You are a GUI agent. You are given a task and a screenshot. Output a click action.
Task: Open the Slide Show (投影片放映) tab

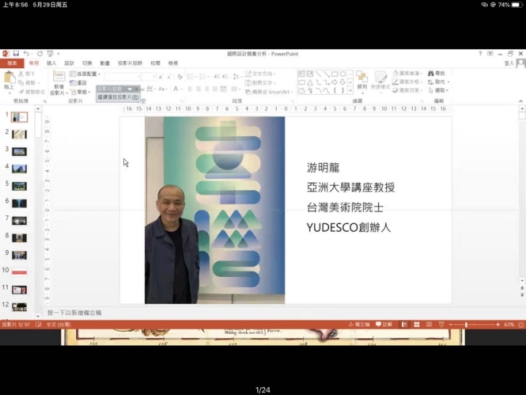(x=130, y=63)
